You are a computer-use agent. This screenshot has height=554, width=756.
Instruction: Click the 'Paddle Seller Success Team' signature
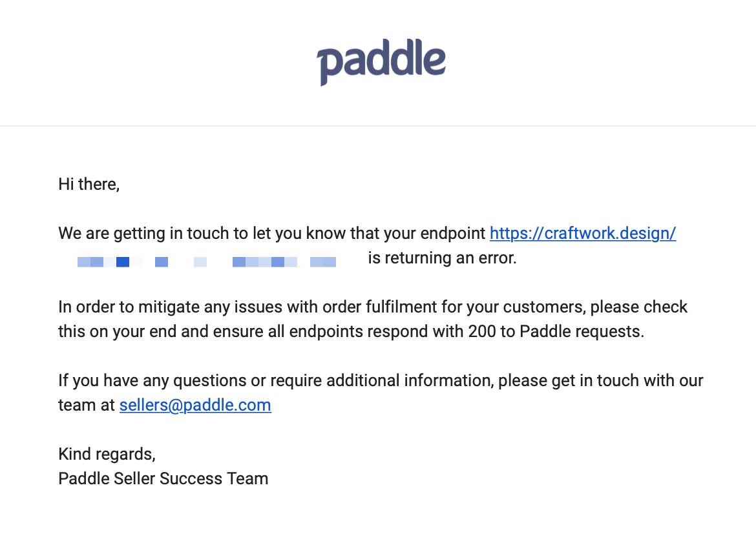[163, 478]
